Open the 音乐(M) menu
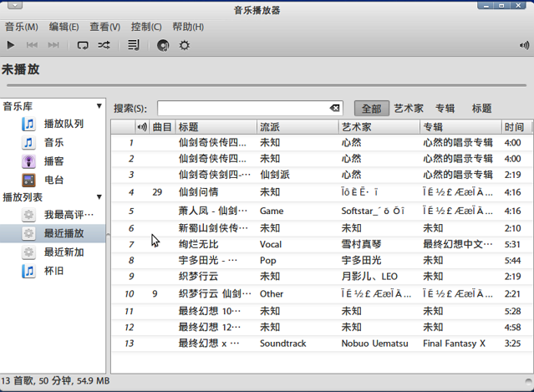 point(22,27)
